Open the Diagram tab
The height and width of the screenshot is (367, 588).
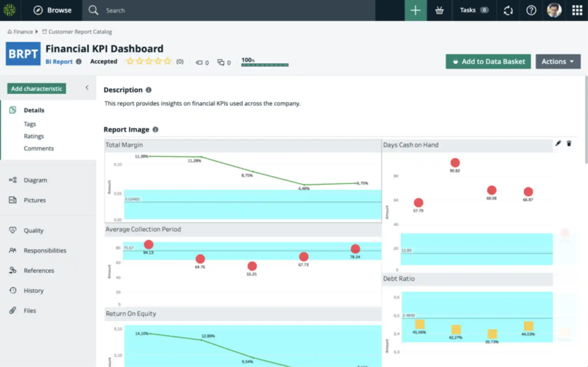click(x=35, y=180)
